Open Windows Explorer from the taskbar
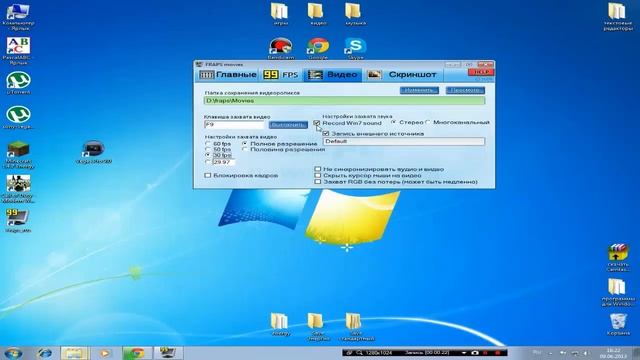The image size is (640, 360). [x=74, y=353]
